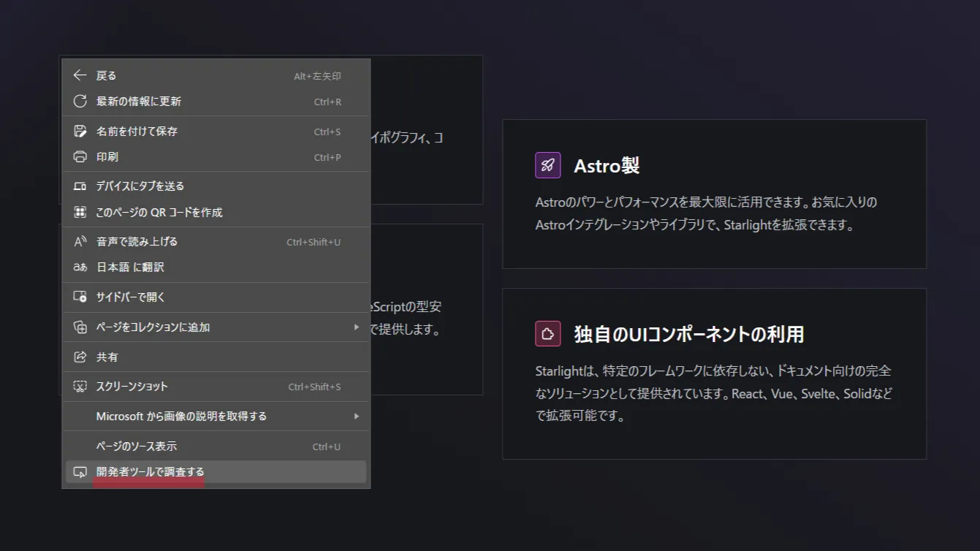Click the screenshot icon beside スクリーンショット
The height and width of the screenshot is (551, 980).
(80, 387)
